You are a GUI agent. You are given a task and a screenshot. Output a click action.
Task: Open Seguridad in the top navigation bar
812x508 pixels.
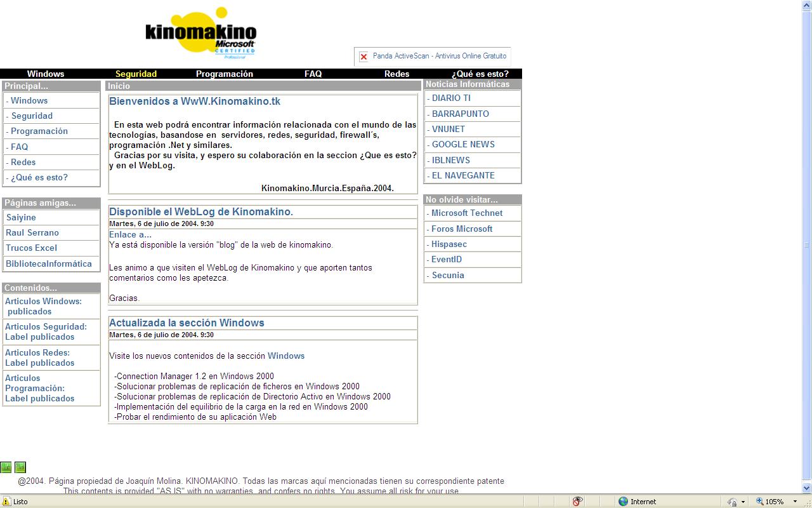(x=136, y=74)
